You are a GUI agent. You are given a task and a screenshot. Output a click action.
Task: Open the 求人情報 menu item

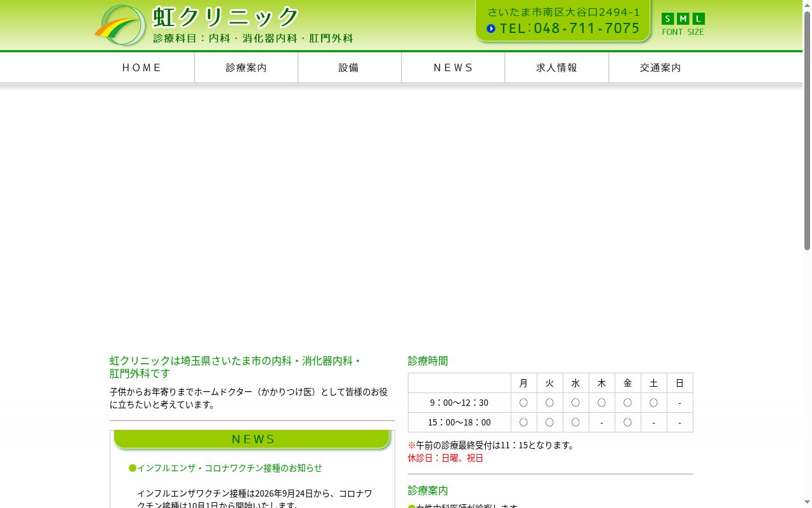coord(556,67)
